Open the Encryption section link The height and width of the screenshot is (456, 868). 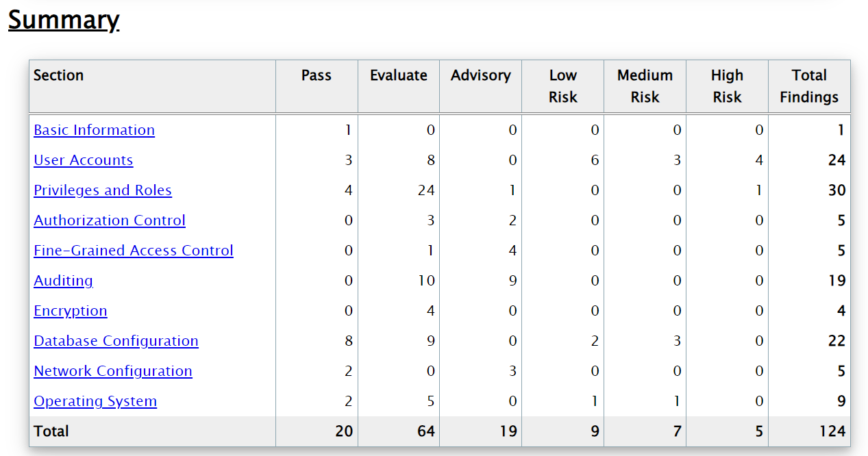[71, 311]
